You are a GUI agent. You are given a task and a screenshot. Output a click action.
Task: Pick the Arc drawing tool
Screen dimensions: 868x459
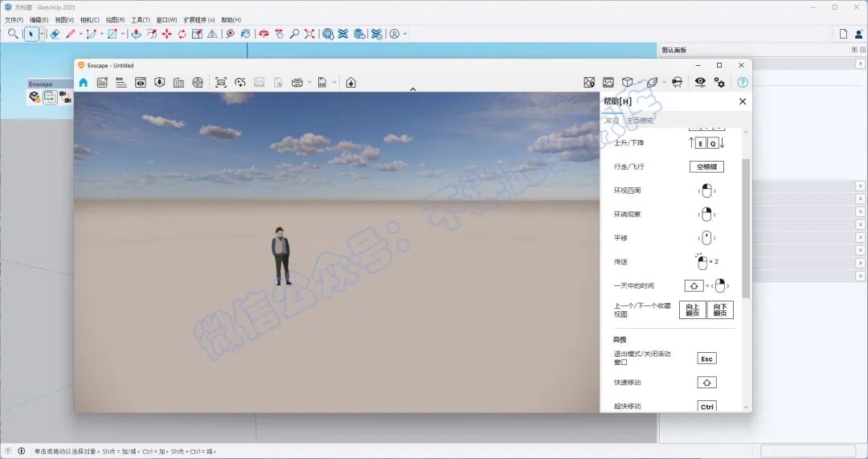tap(91, 34)
